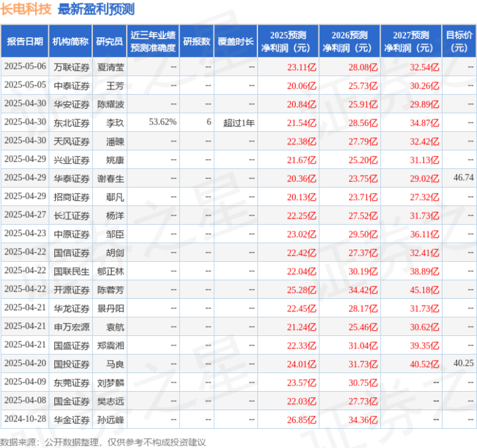Click 2027 profit value 45.18亿

tap(425, 290)
